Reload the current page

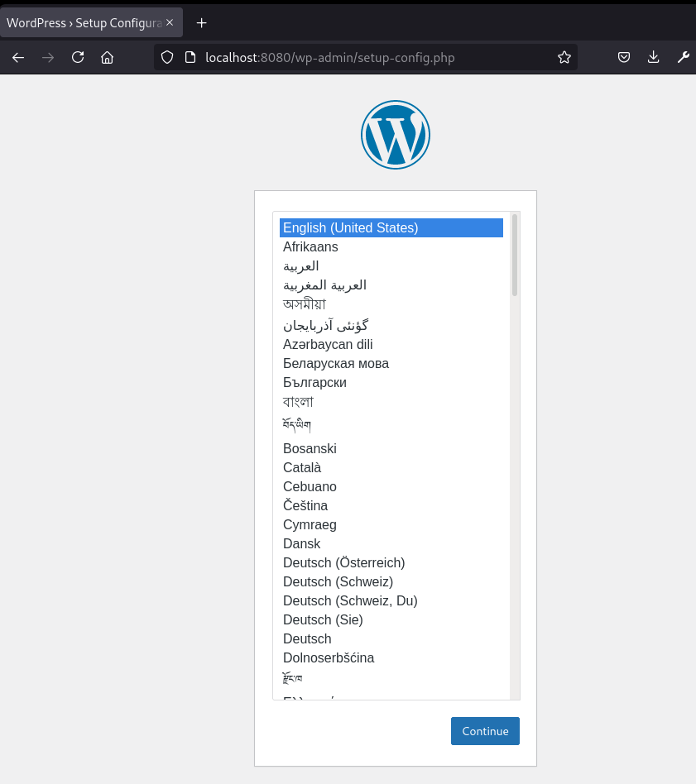pyautogui.click(x=78, y=58)
